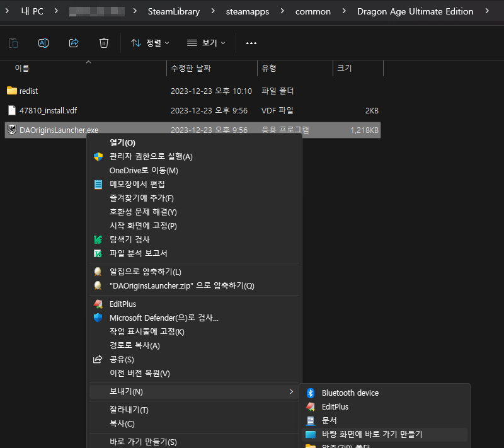Click 내 PC in the address breadcrumb

32,11
